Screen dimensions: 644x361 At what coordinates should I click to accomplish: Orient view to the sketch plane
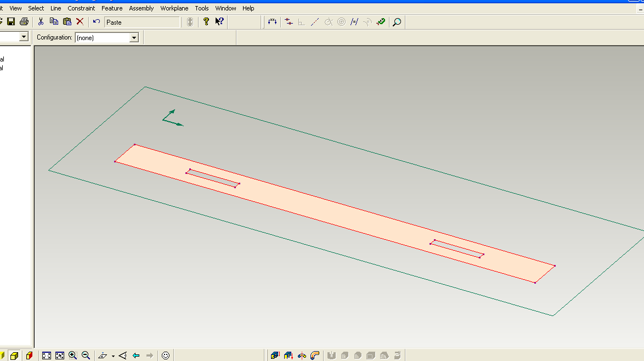click(x=103, y=356)
